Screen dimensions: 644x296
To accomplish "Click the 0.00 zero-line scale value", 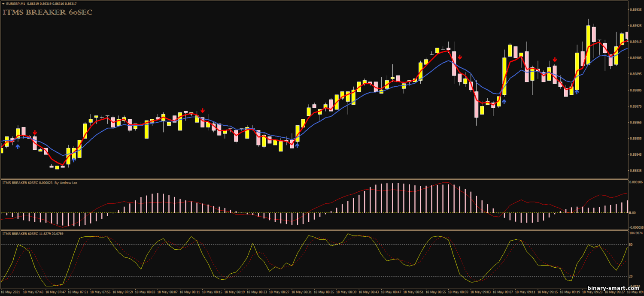I will tap(632, 213).
